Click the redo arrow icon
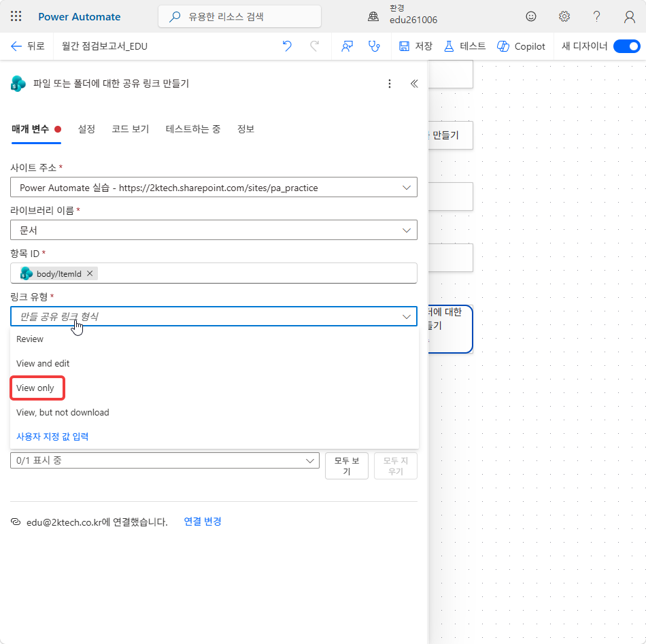Screen dimensions: 646x644 click(x=314, y=46)
